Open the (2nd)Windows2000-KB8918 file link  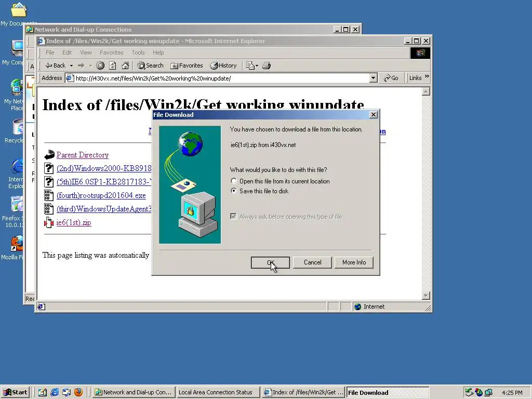click(x=103, y=169)
